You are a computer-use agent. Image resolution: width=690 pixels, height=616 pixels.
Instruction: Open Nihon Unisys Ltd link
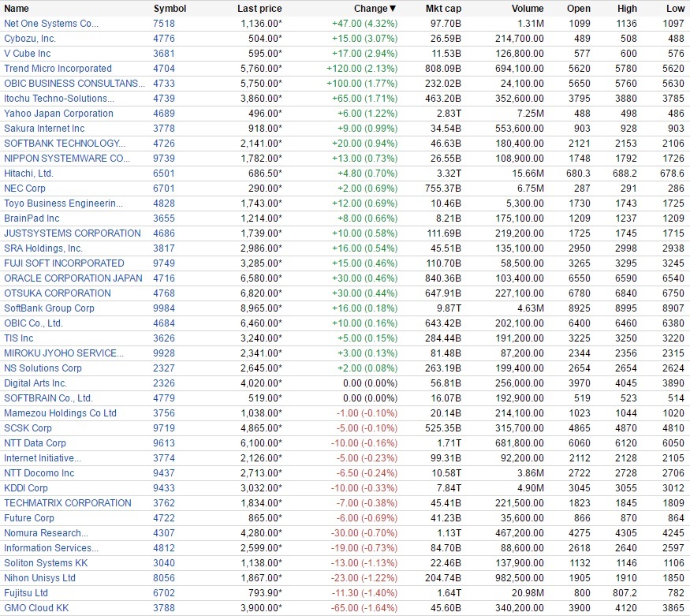[x=39, y=577]
